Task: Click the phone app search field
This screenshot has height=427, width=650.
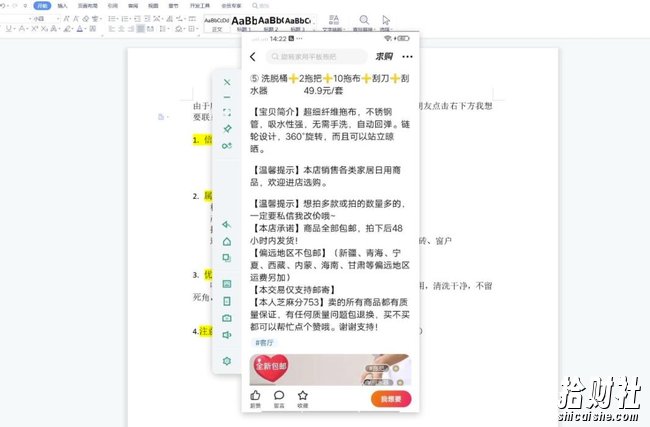Action: [x=316, y=56]
